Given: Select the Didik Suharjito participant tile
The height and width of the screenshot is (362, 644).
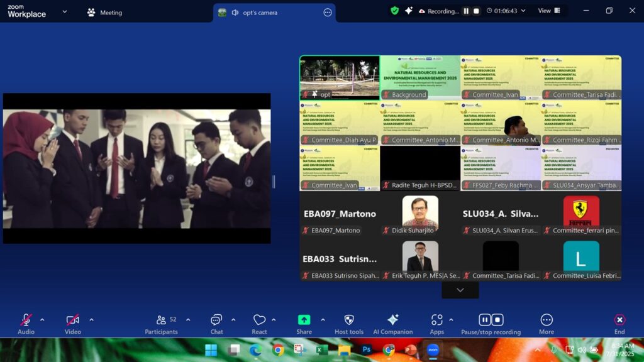Looking at the screenshot, I should pyautogui.click(x=420, y=214).
